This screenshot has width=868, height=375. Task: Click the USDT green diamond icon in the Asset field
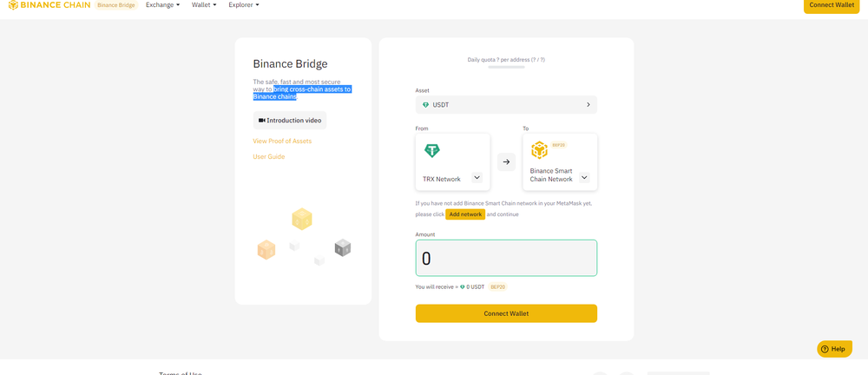425,105
